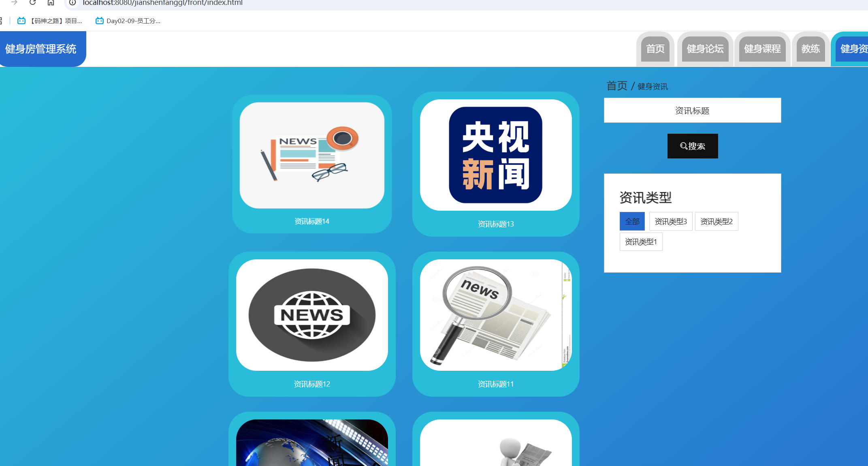Open the 健身课程 nav tab

(762, 49)
